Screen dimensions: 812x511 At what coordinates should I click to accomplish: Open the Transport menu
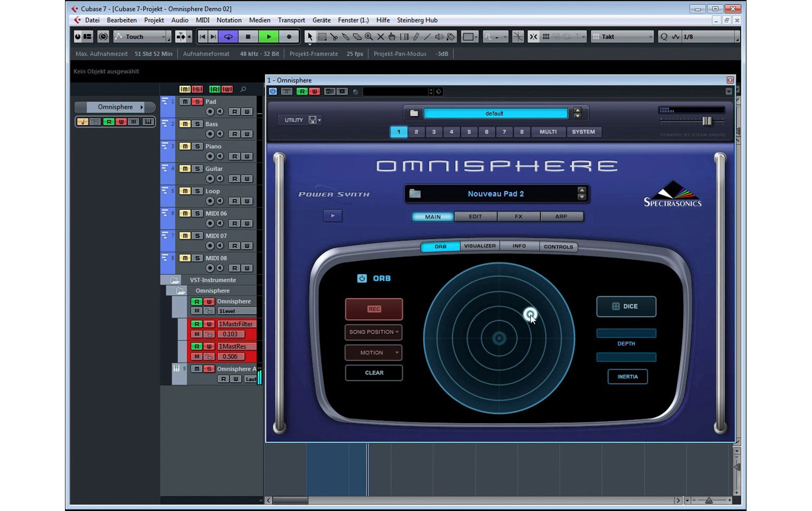tap(291, 20)
